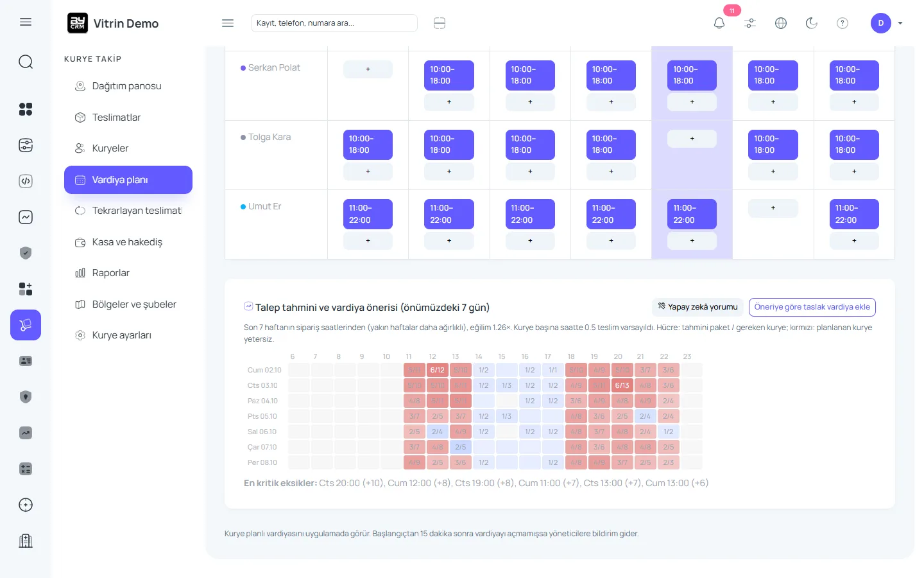The height and width of the screenshot is (578, 924).
Task: Open the contact card rail icon
Action: coord(26,361)
